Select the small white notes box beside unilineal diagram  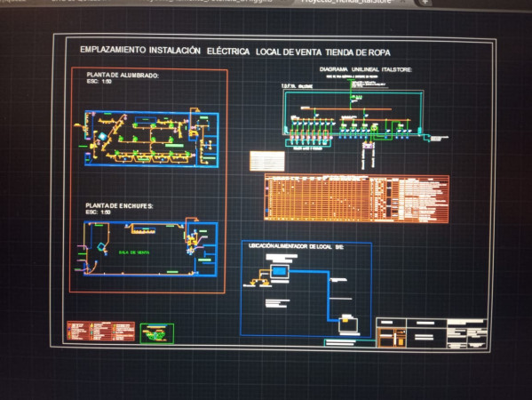tap(267, 161)
